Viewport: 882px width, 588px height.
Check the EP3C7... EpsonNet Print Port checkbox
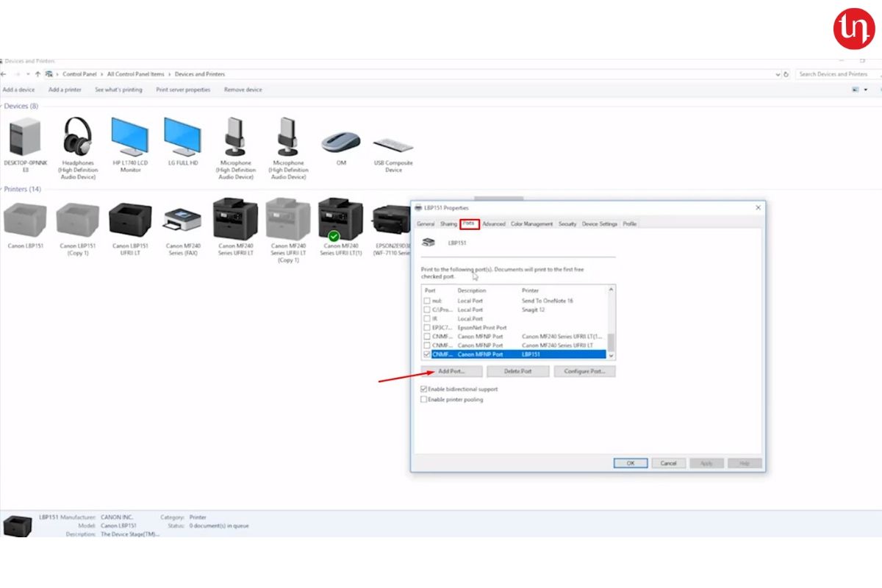(426, 328)
